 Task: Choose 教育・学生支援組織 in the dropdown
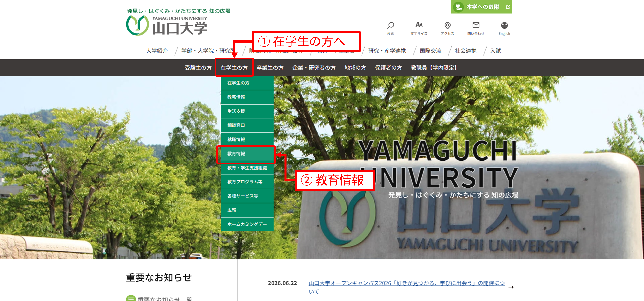coord(247,168)
